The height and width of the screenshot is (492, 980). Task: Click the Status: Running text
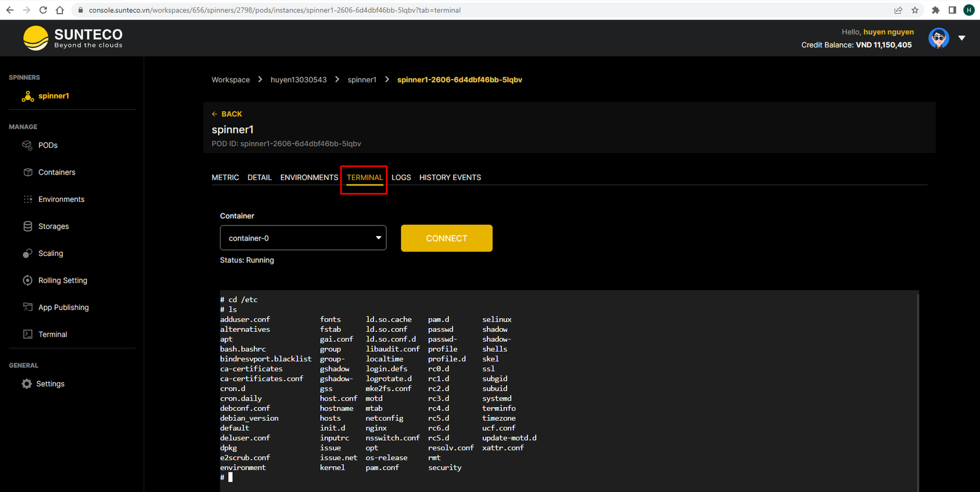click(x=247, y=260)
